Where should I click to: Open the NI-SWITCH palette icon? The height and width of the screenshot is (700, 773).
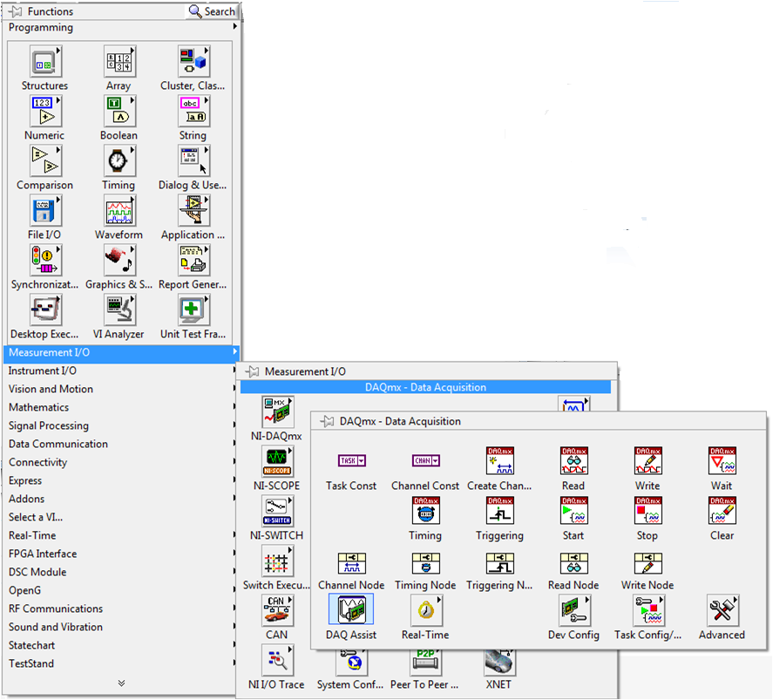(277, 512)
